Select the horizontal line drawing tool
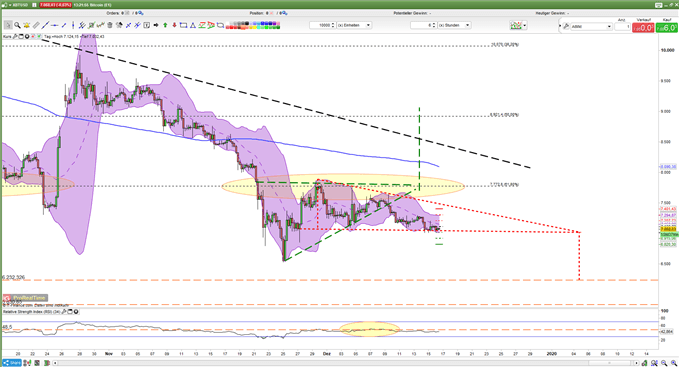 [x=55, y=25]
